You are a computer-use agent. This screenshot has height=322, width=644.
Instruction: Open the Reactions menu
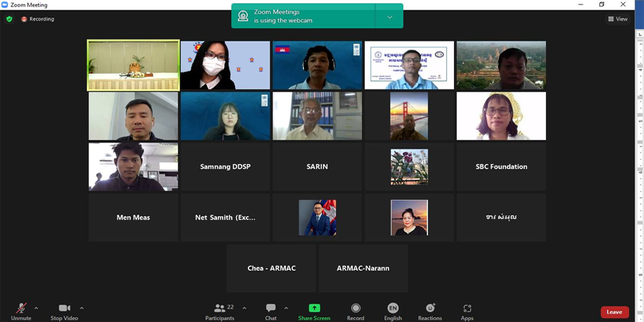pyautogui.click(x=430, y=308)
